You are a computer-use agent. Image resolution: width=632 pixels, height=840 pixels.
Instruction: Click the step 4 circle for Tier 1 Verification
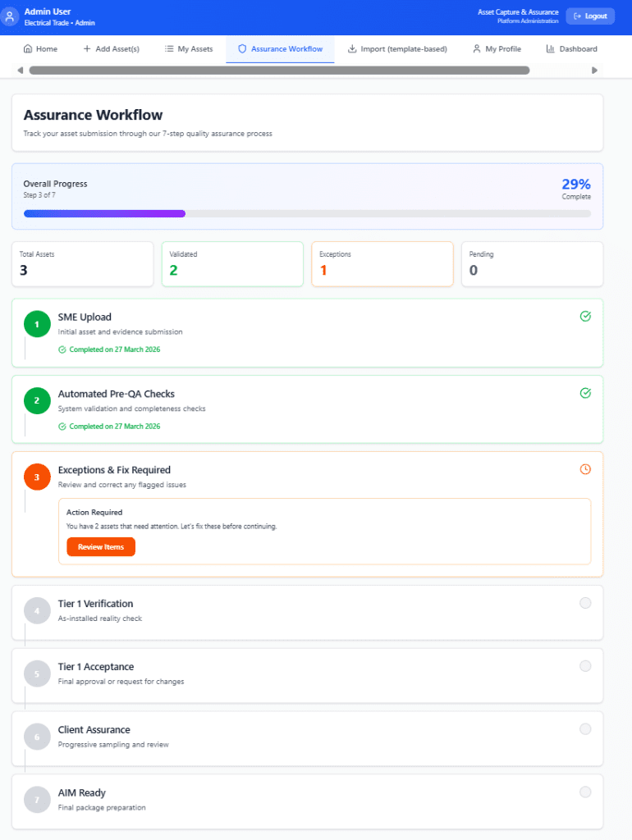click(37, 610)
